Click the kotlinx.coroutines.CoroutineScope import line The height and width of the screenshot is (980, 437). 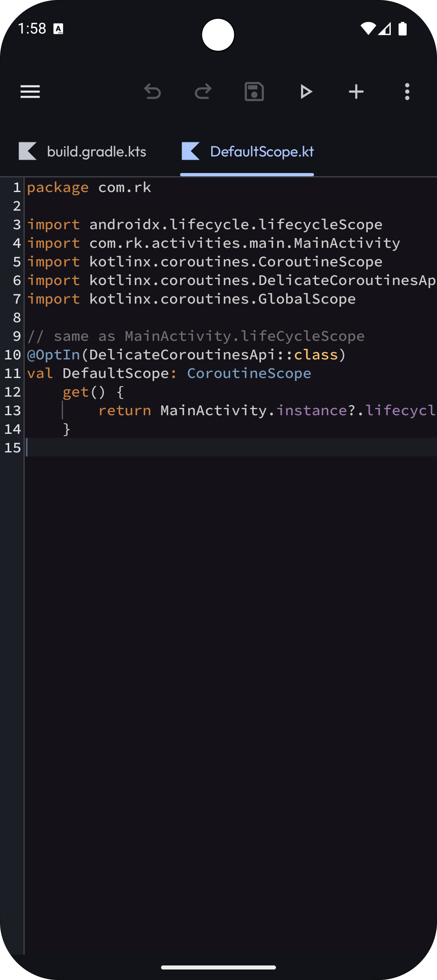tap(205, 262)
